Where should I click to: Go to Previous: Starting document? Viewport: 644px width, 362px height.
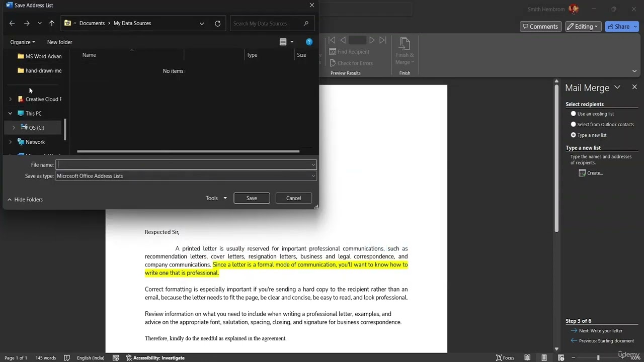(x=602, y=341)
